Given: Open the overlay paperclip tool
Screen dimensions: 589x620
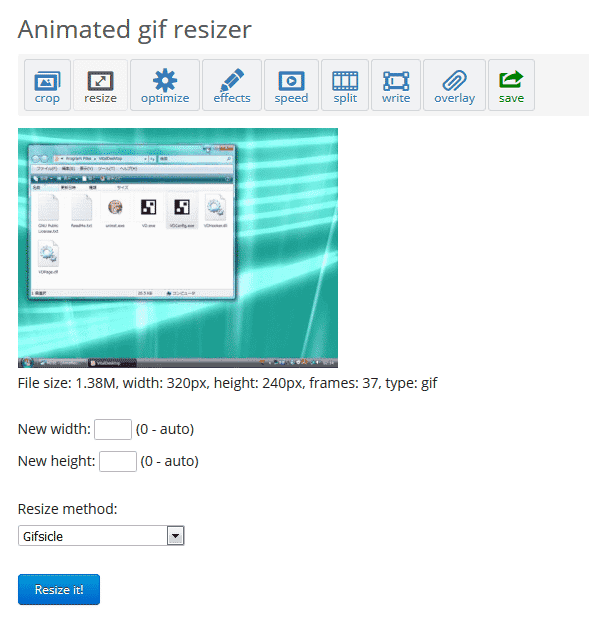Looking at the screenshot, I should tap(455, 85).
